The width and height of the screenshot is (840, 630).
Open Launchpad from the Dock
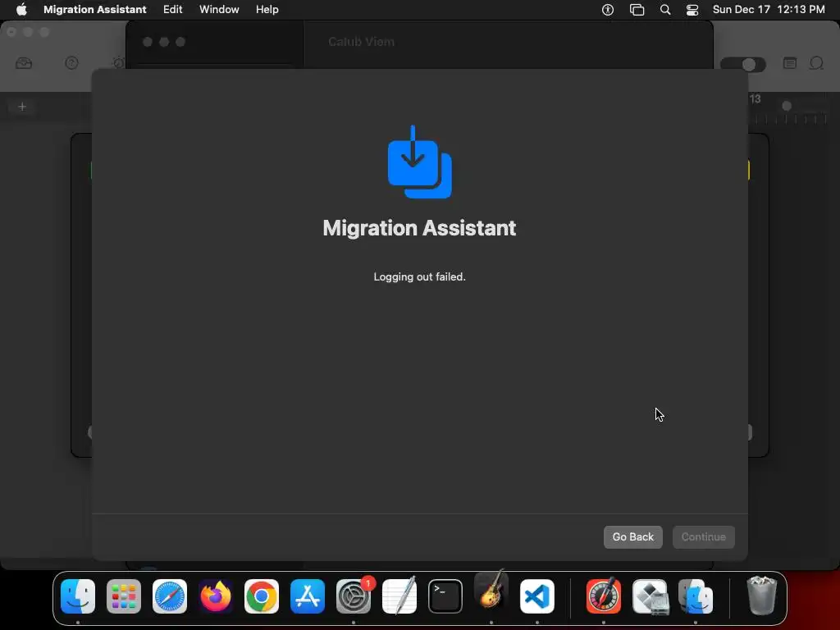(x=124, y=596)
